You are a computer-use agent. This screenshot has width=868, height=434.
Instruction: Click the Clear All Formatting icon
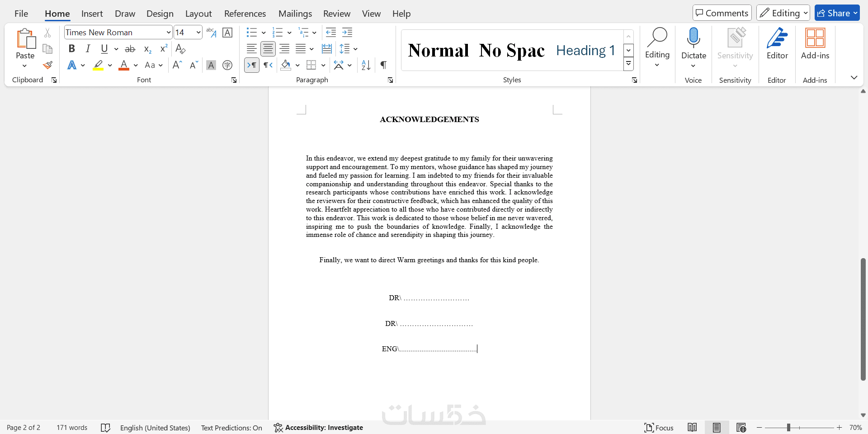tap(180, 49)
